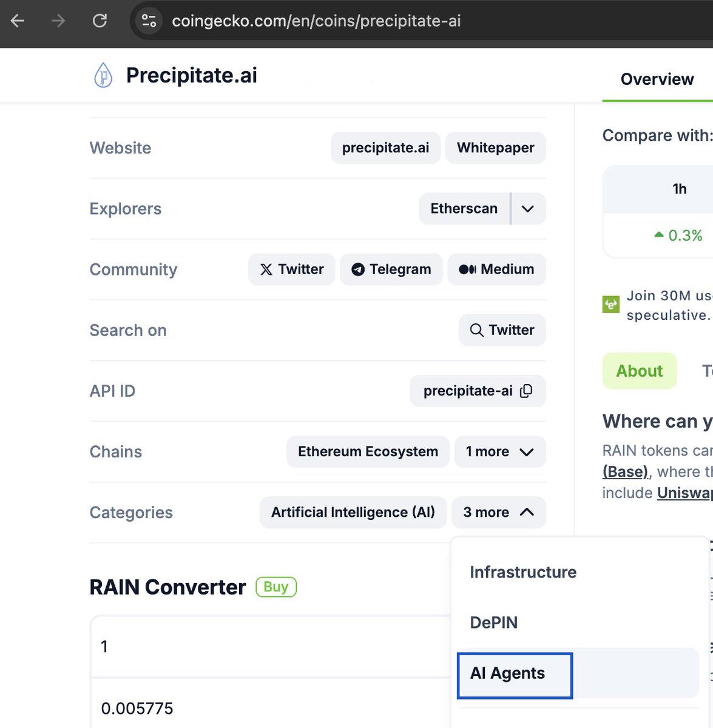Image resolution: width=713 pixels, height=728 pixels.
Task: Choose Infrastructure from the categories menu
Action: click(523, 572)
